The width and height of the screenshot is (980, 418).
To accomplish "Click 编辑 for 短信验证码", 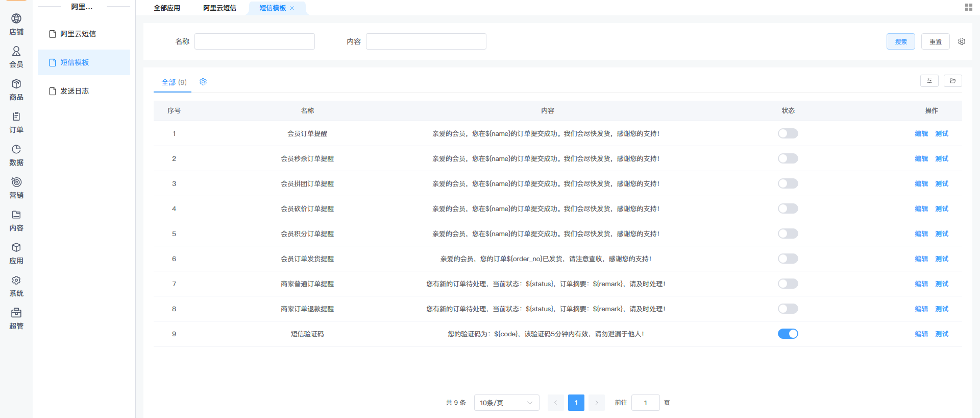I will coord(921,334).
